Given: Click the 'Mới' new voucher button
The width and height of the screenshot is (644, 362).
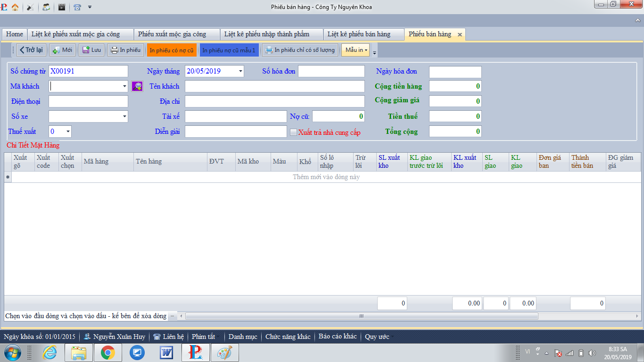Looking at the screenshot, I should click(62, 50).
